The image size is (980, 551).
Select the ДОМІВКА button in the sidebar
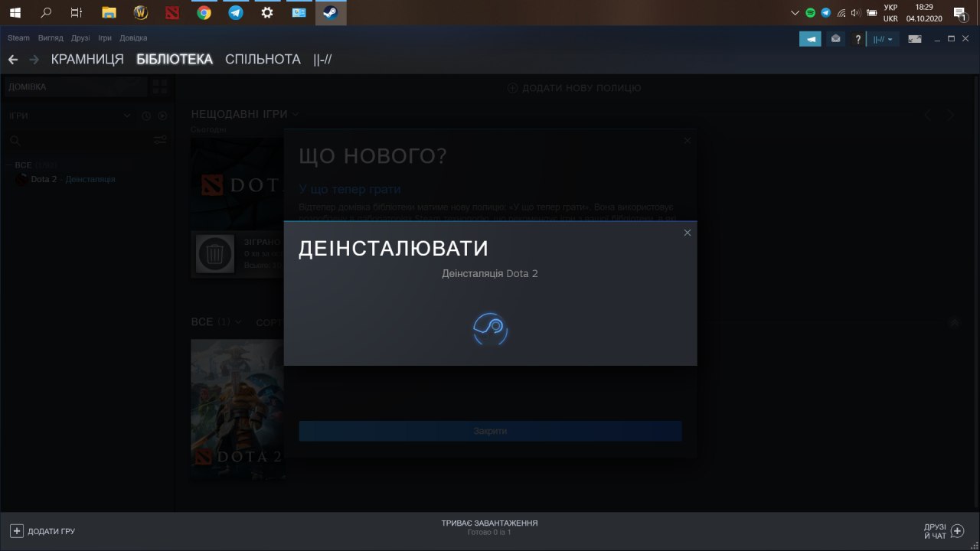tap(74, 86)
